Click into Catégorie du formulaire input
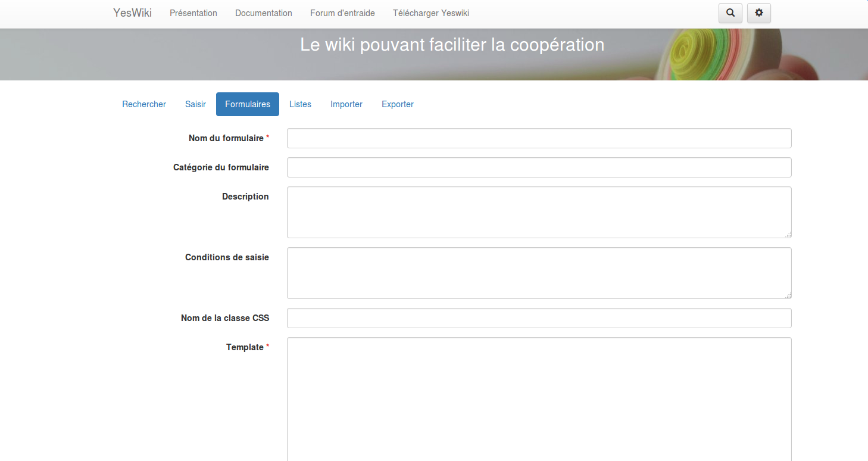The image size is (868, 461). click(x=539, y=167)
